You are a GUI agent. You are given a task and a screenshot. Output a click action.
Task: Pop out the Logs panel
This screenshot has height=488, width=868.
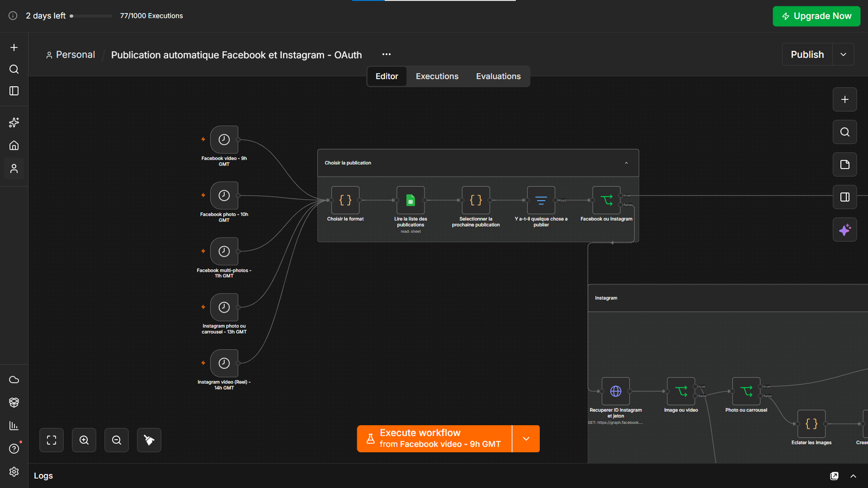tap(834, 476)
